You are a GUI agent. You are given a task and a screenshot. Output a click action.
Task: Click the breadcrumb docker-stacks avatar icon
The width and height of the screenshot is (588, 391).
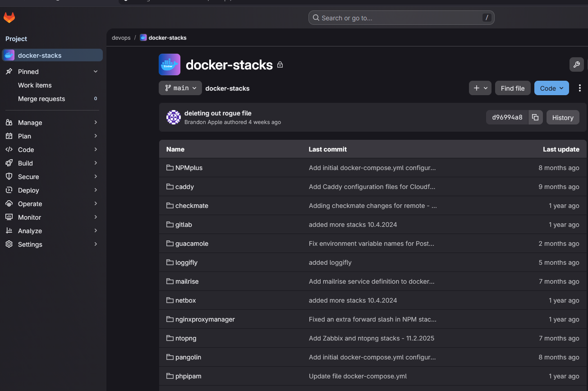(143, 38)
